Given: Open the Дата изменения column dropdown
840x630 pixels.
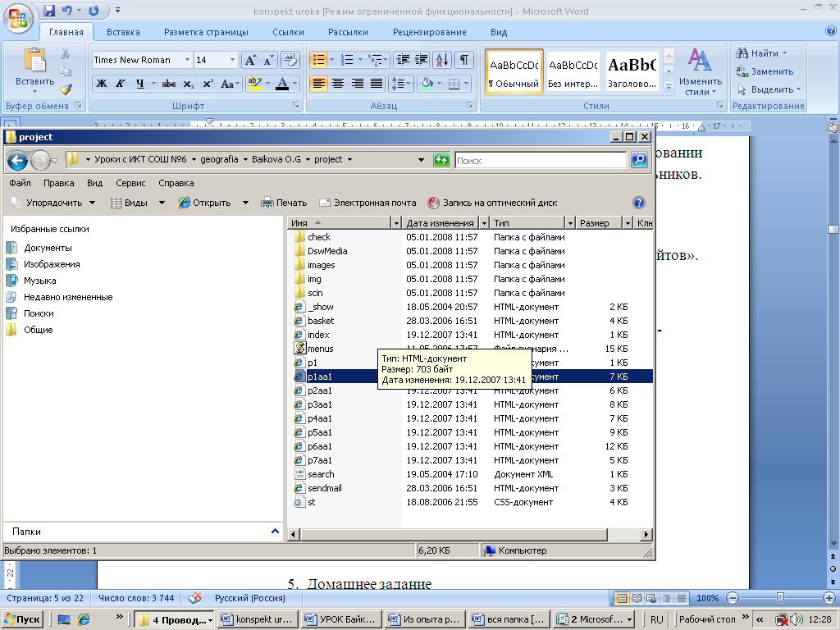Looking at the screenshot, I should tap(484, 223).
